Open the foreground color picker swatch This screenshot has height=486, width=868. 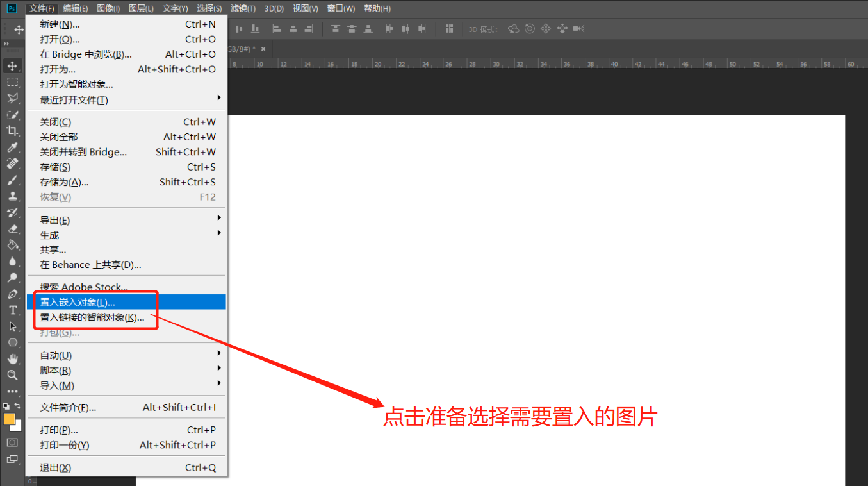click(x=9, y=419)
